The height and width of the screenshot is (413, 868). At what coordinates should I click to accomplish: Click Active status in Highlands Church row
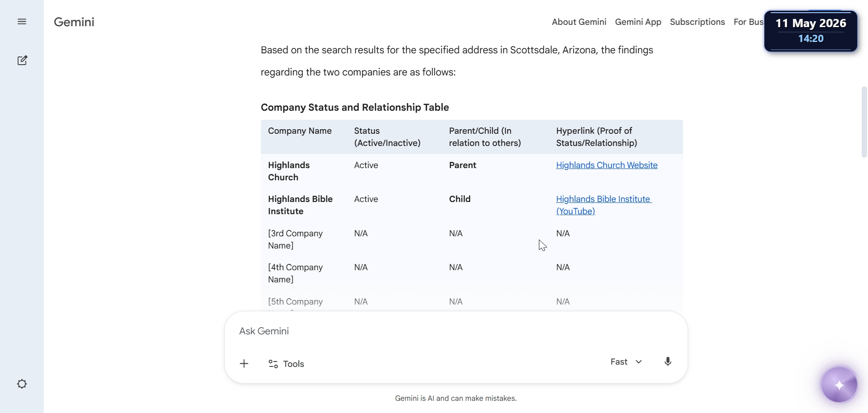point(366,165)
